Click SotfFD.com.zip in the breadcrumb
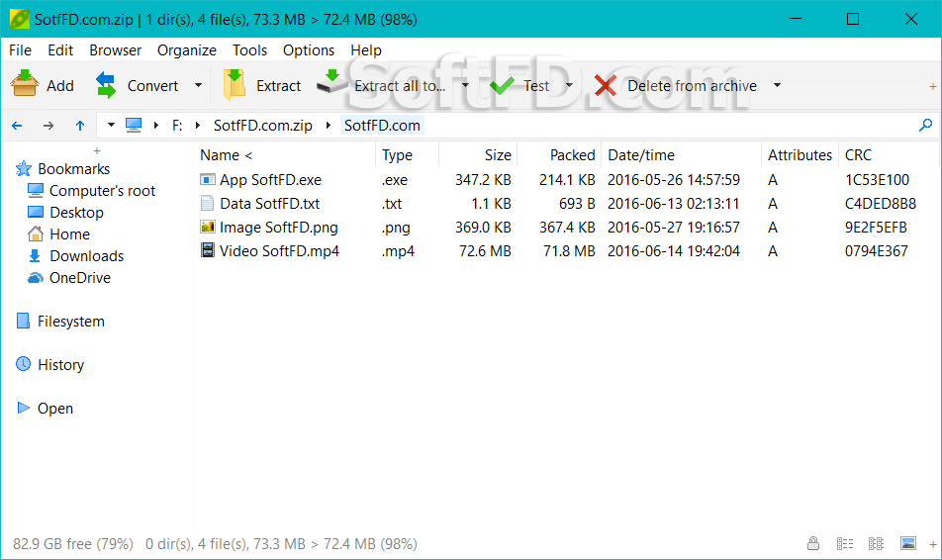 [263, 126]
